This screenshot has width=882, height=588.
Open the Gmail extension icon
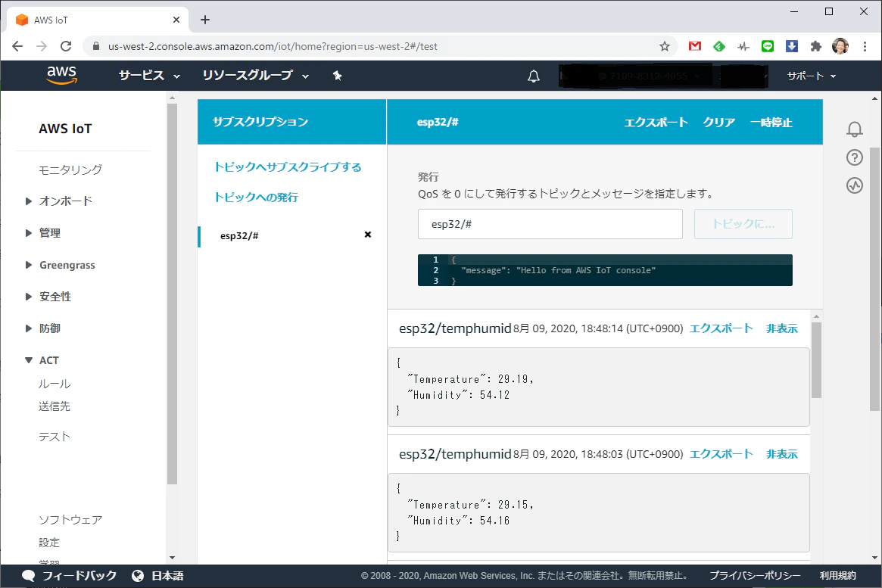[695, 46]
